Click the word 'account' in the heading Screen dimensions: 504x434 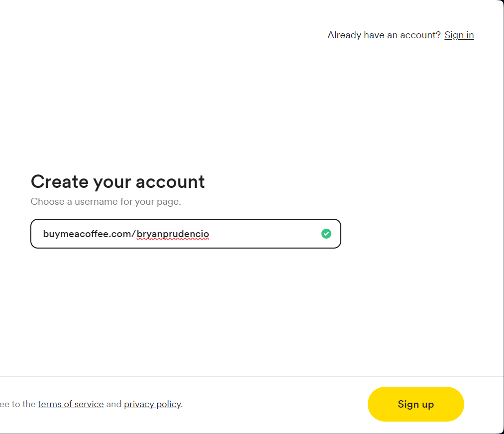point(170,182)
